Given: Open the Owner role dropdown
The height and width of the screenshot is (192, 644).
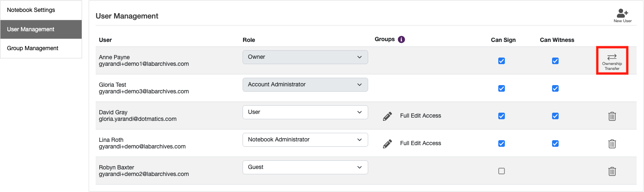Looking at the screenshot, I should coord(305,57).
